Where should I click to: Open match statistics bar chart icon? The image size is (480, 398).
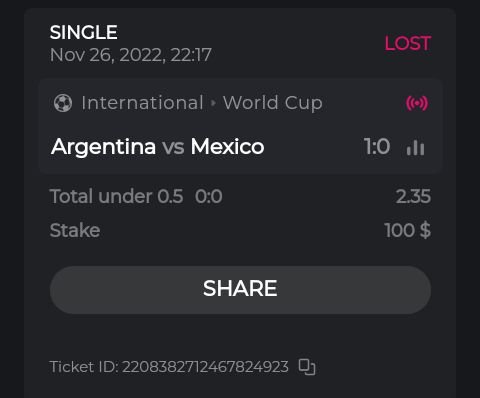(415, 147)
